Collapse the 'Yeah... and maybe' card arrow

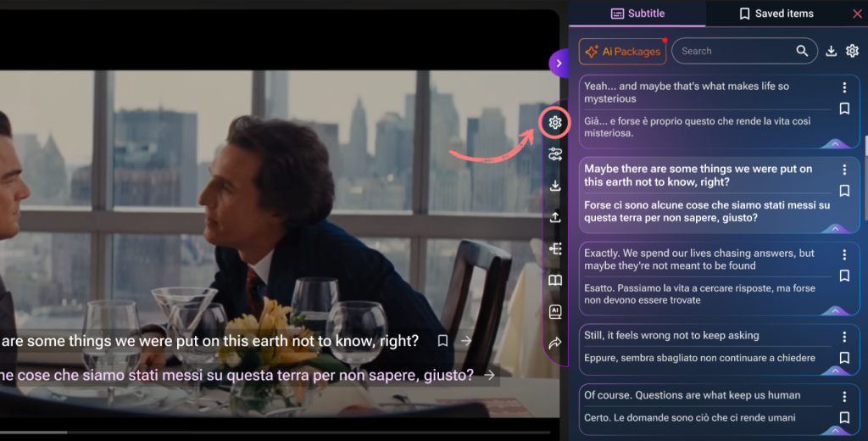(x=835, y=144)
